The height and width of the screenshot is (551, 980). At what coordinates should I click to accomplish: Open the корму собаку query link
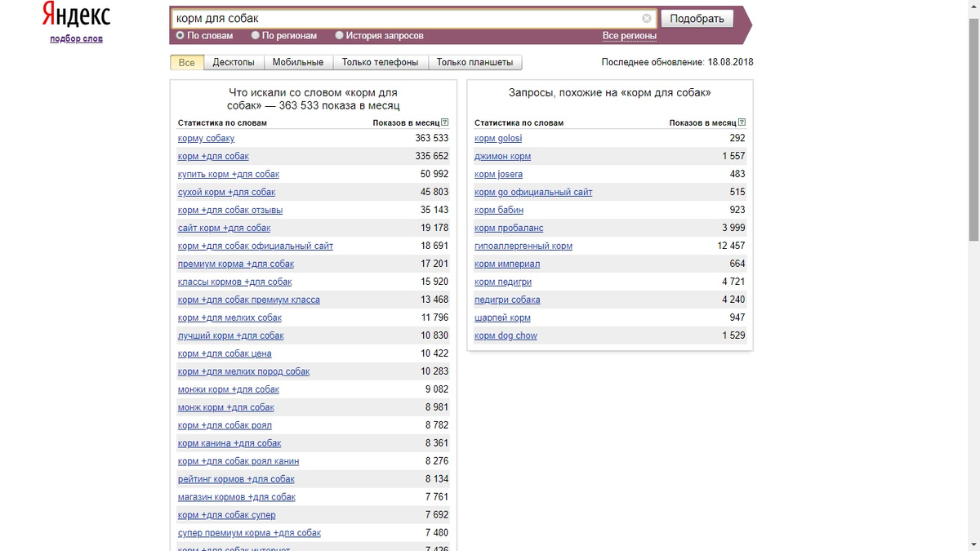[x=206, y=138]
